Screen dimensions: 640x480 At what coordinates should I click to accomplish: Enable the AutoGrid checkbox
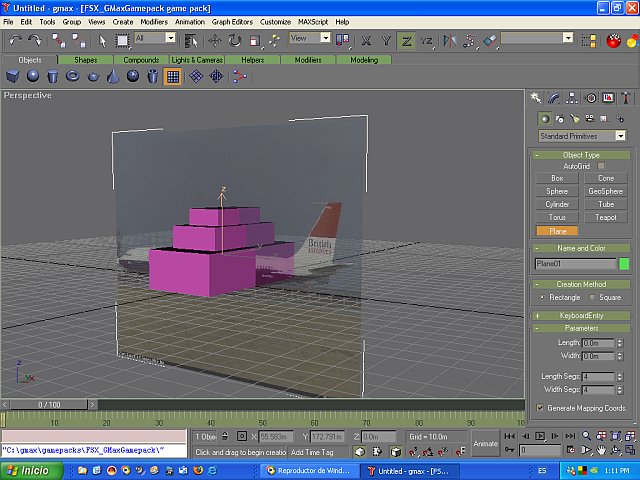(x=602, y=166)
